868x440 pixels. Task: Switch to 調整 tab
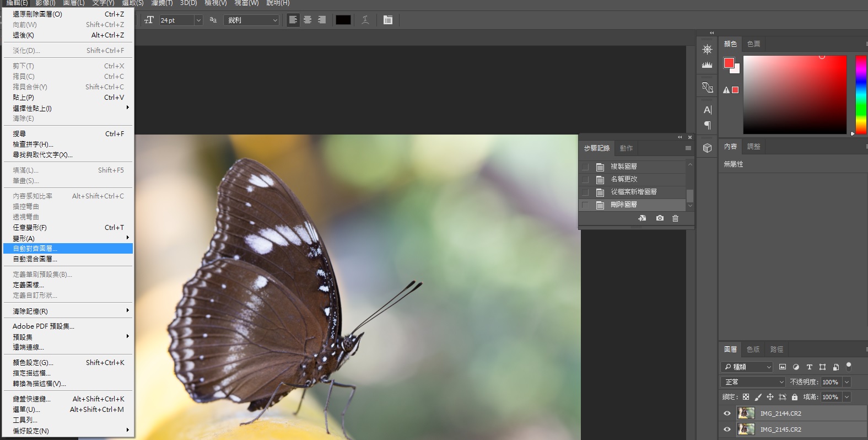(x=753, y=147)
